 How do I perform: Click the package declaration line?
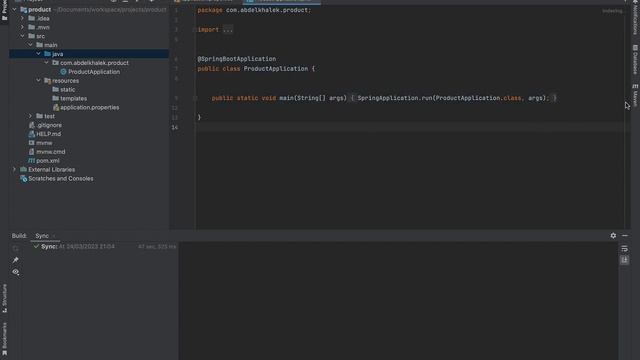coord(254,10)
